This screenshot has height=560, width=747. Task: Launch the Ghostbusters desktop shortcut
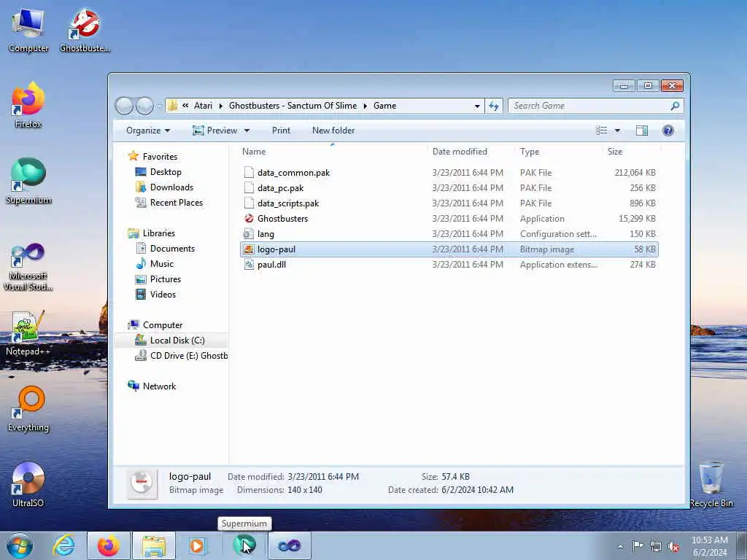click(85, 31)
